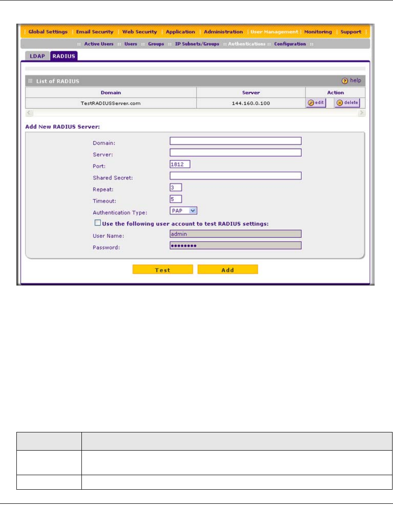Go to the Groups submenu
The height and width of the screenshot is (532, 393).
[156, 44]
